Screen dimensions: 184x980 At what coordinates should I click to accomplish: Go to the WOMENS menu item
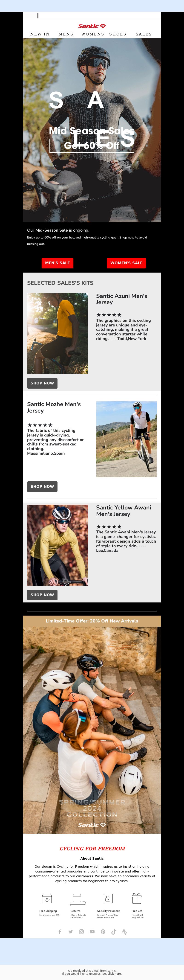pyautogui.click(x=93, y=34)
